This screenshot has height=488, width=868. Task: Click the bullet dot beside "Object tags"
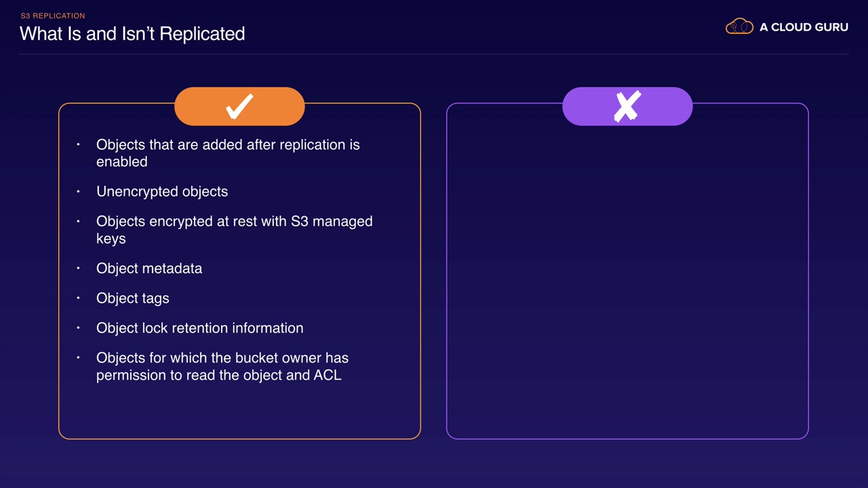pyautogui.click(x=79, y=298)
